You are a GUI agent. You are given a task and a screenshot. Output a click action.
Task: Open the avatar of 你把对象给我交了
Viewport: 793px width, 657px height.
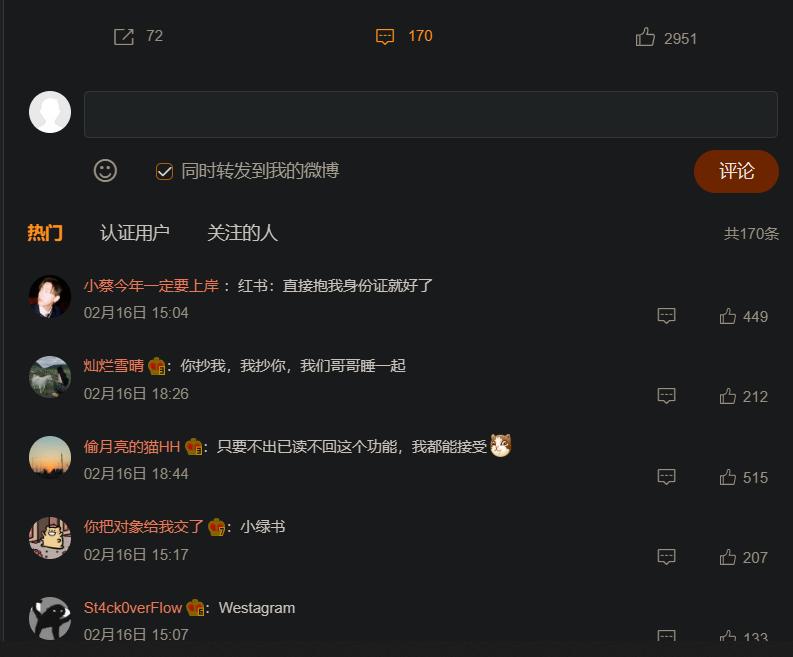coord(50,537)
